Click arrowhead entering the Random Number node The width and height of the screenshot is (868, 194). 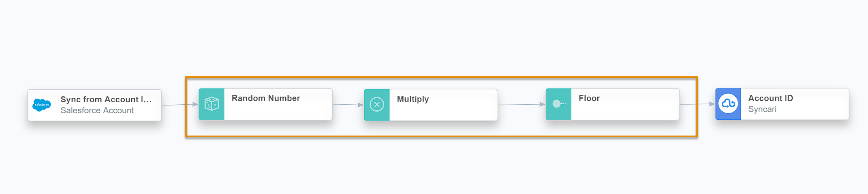pos(195,104)
